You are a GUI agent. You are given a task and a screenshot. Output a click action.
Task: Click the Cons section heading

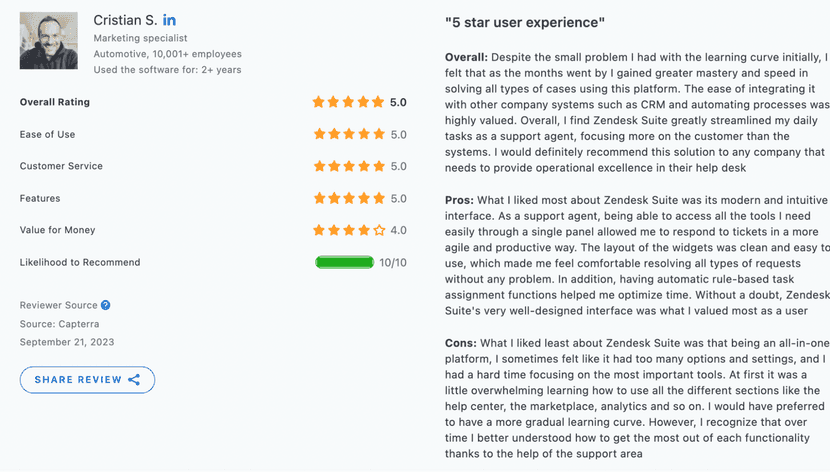(461, 343)
